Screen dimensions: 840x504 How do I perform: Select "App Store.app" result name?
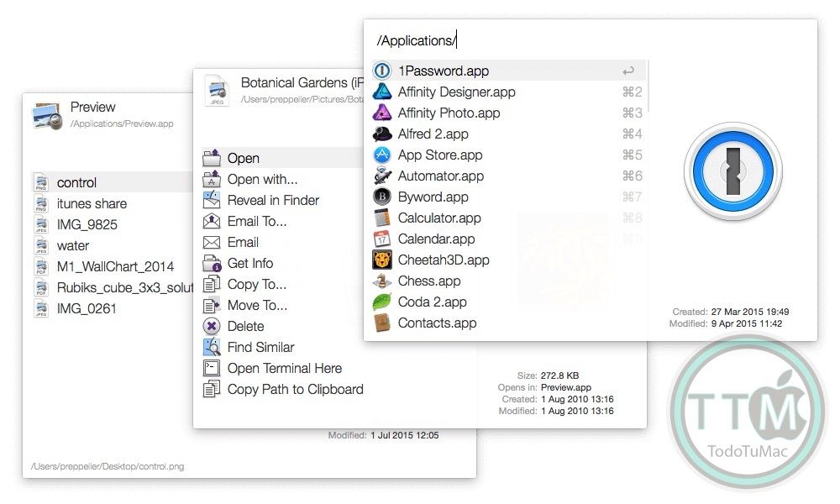(440, 155)
